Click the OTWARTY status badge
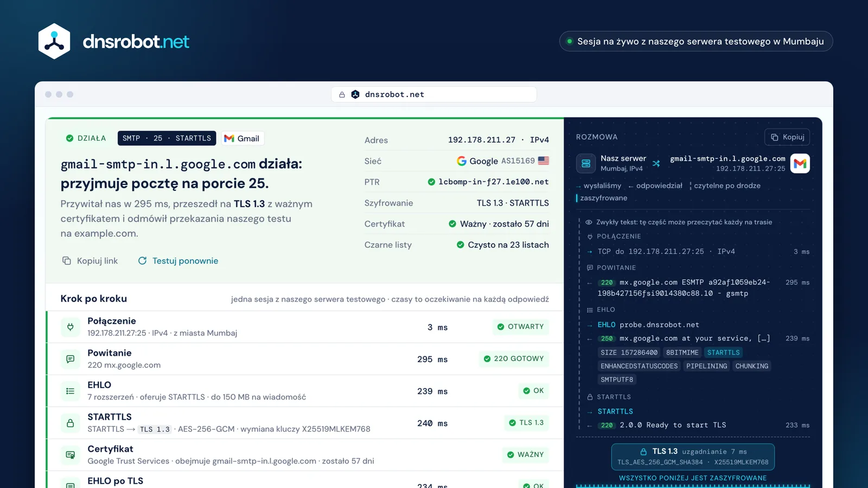Image resolution: width=868 pixels, height=488 pixels. [x=521, y=326]
